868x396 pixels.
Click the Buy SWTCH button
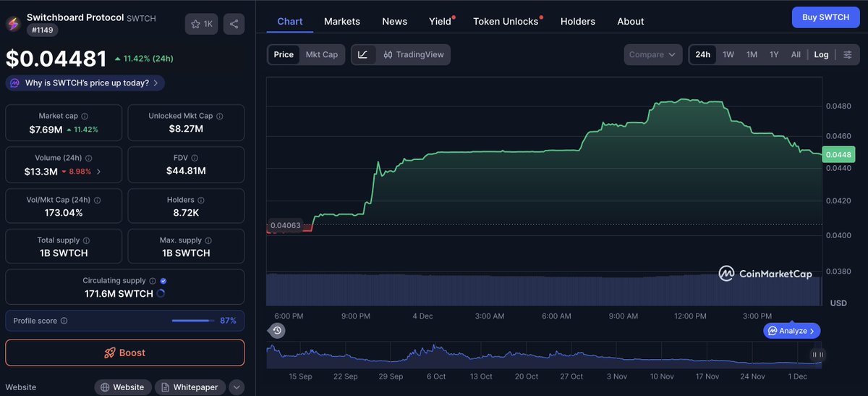click(x=825, y=17)
